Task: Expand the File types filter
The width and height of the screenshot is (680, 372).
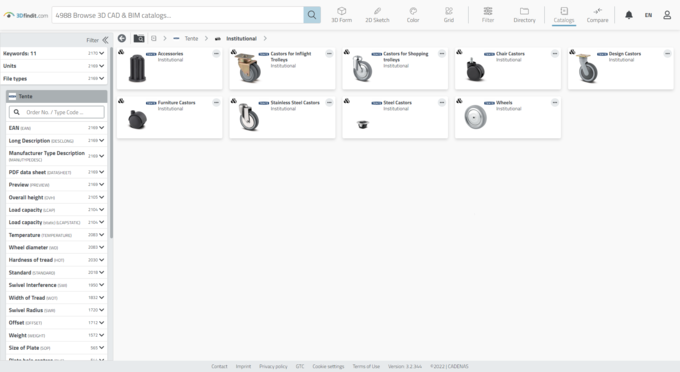Action: [x=54, y=78]
